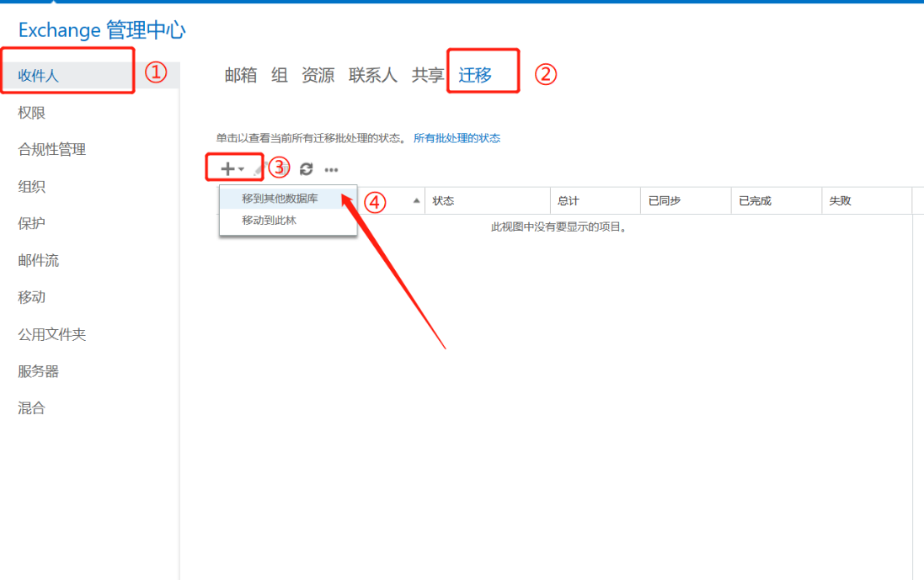Image resolution: width=924 pixels, height=580 pixels.
Task: Switch to the 共享 tab
Action: point(427,75)
